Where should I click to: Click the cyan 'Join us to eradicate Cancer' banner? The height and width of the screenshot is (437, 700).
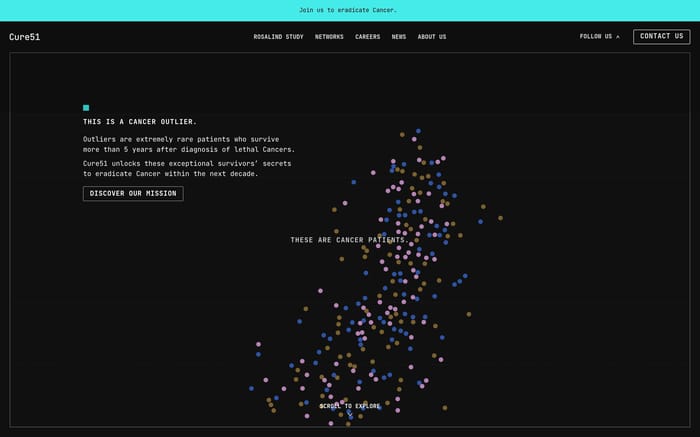tap(350, 10)
